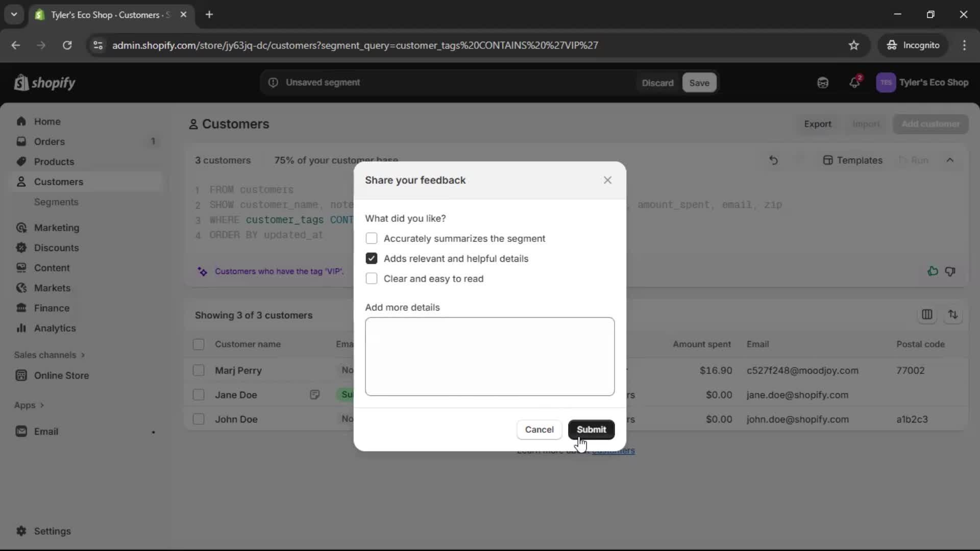
Task: Click the sort icon above the customer table
Action: pos(953,315)
